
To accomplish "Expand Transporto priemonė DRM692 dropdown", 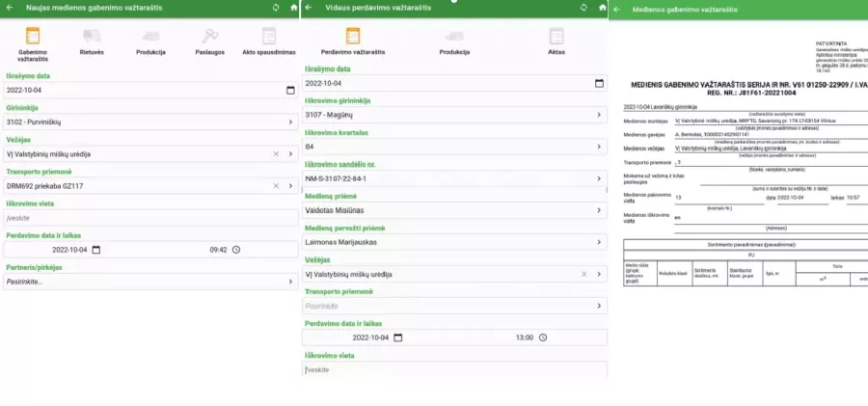I will (290, 185).
